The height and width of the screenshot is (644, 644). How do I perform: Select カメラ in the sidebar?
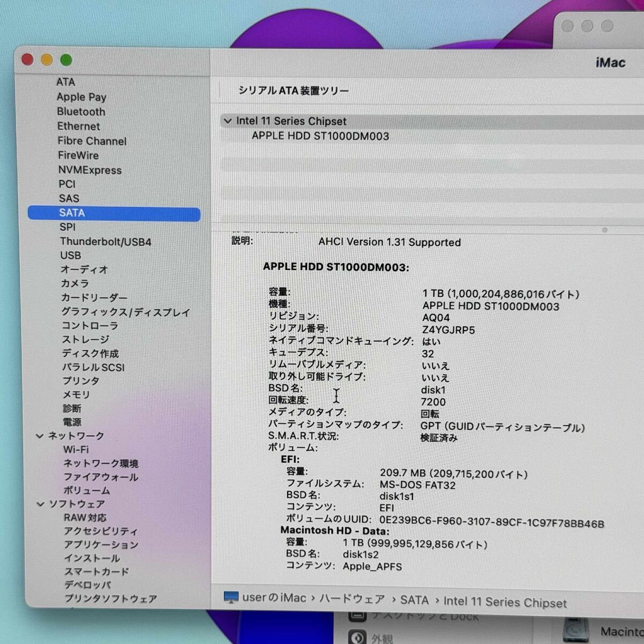coord(75,283)
